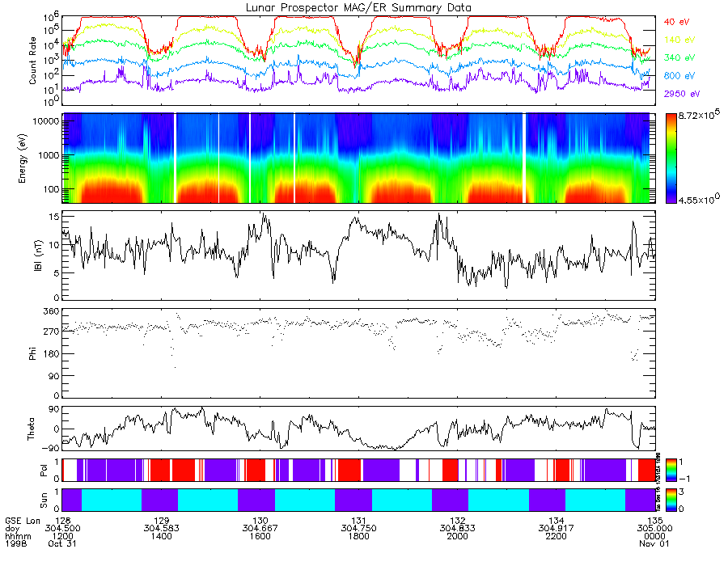Click the 'Count Rate' y-axis label
Image resolution: width=728 pixels, height=566 pixels.
coord(32,61)
